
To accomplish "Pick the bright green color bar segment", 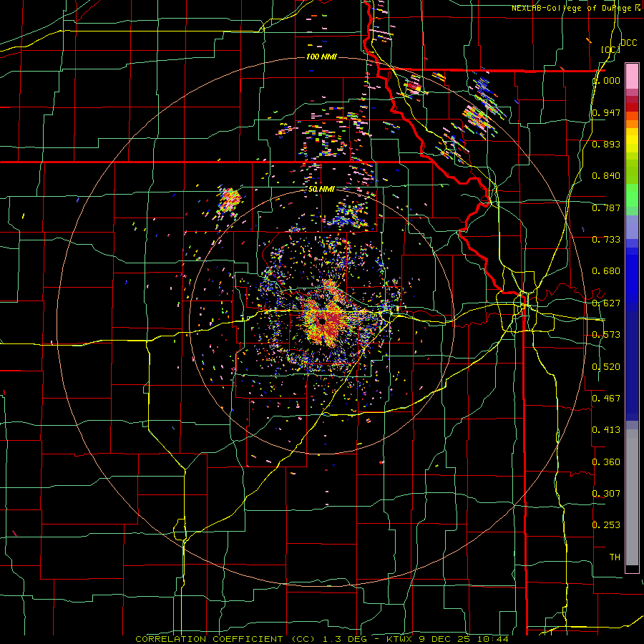I will tap(632, 195).
